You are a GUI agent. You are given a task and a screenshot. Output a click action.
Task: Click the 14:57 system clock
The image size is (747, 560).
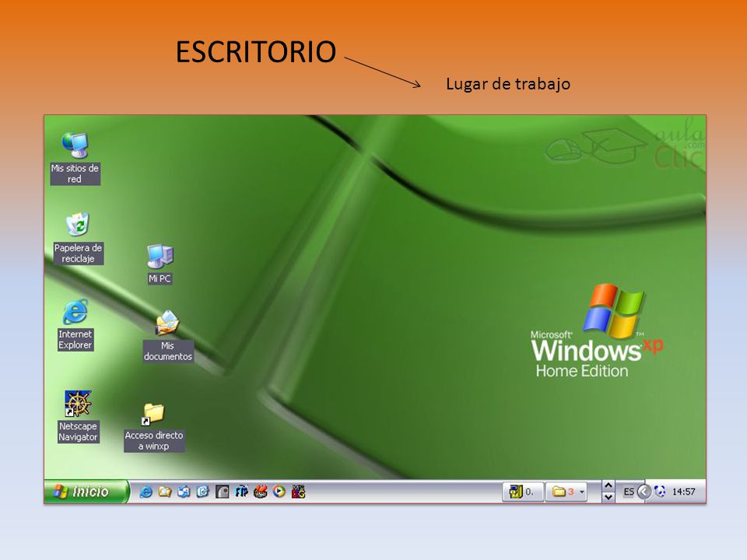click(x=684, y=492)
